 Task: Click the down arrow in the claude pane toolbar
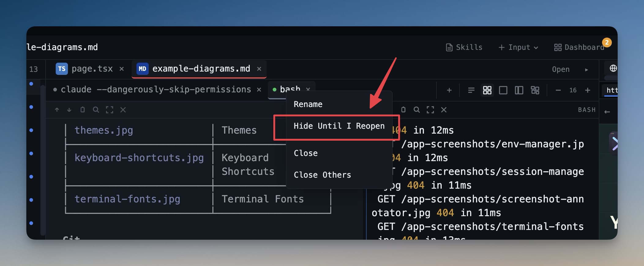pos(69,110)
